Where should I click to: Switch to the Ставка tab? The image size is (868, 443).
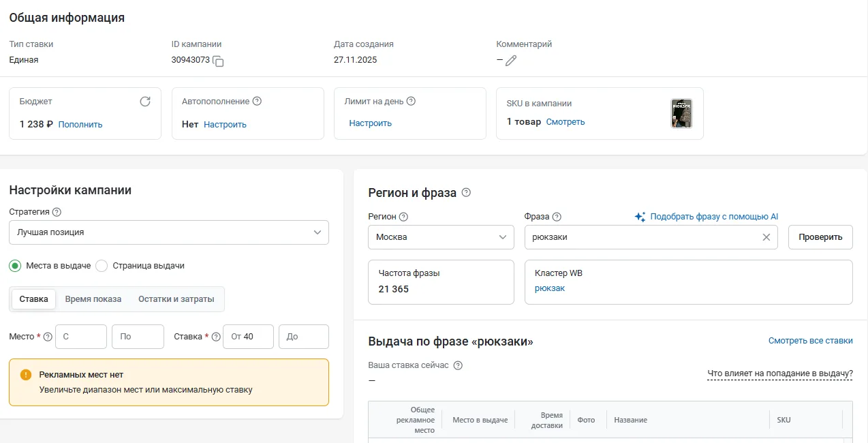tap(34, 299)
